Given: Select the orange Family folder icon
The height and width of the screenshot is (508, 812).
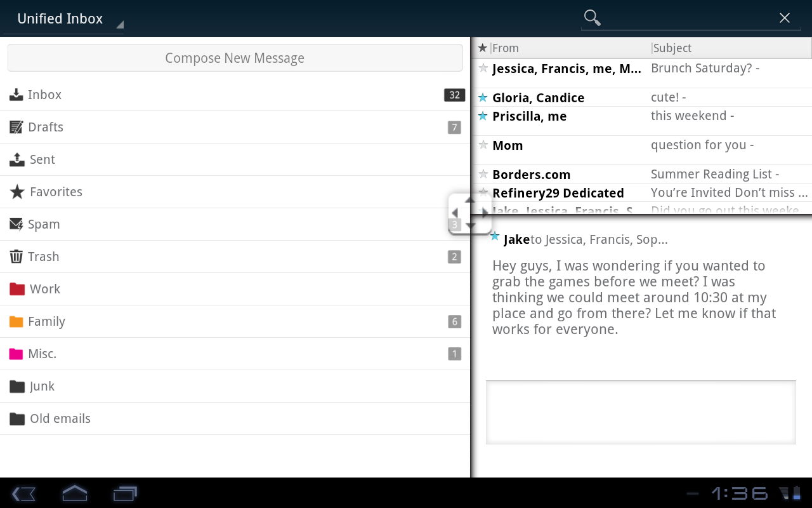Looking at the screenshot, I should pyautogui.click(x=16, y=321).
